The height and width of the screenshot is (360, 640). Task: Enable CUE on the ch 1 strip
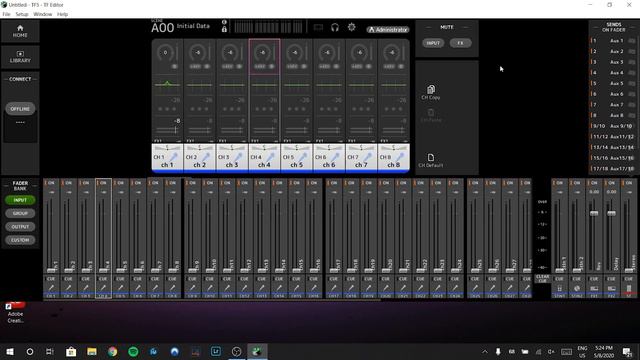click(x=51, y=279)
